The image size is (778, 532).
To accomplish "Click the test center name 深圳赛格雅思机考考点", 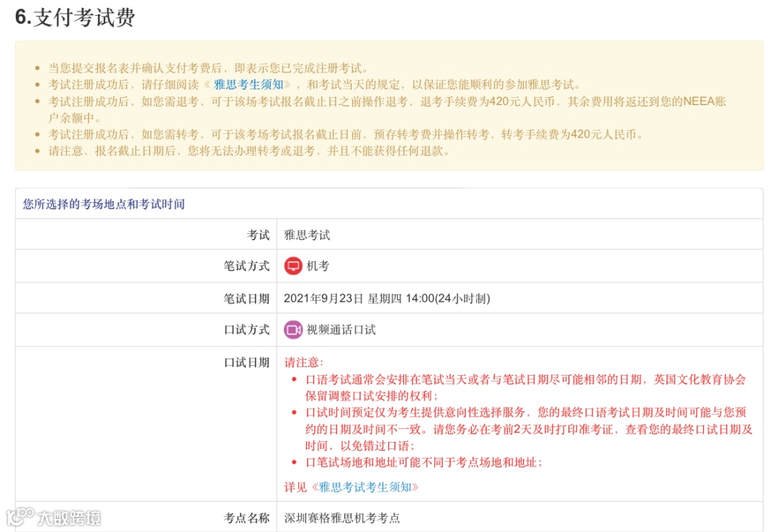I will 341,518.
